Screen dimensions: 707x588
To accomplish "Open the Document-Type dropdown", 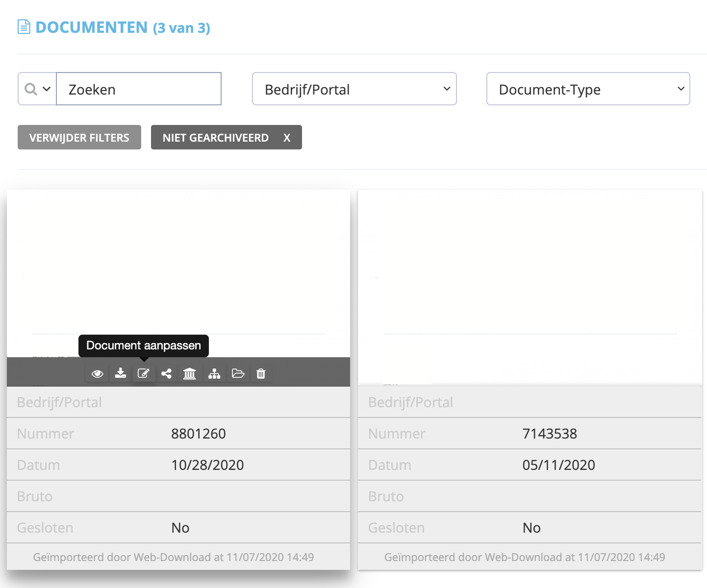I will pyautogui.click(x=588, y=89).
